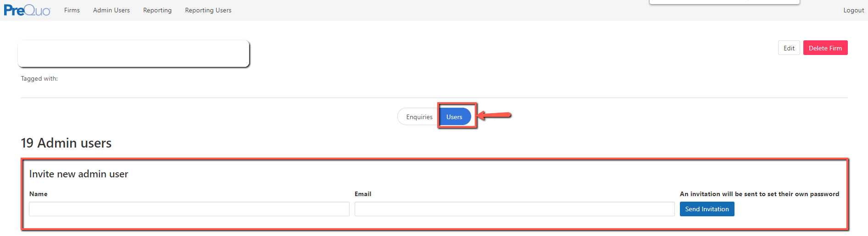Screen dimensions: 868x236
Task: Focus the Name input field
Action: click(189, 209)
